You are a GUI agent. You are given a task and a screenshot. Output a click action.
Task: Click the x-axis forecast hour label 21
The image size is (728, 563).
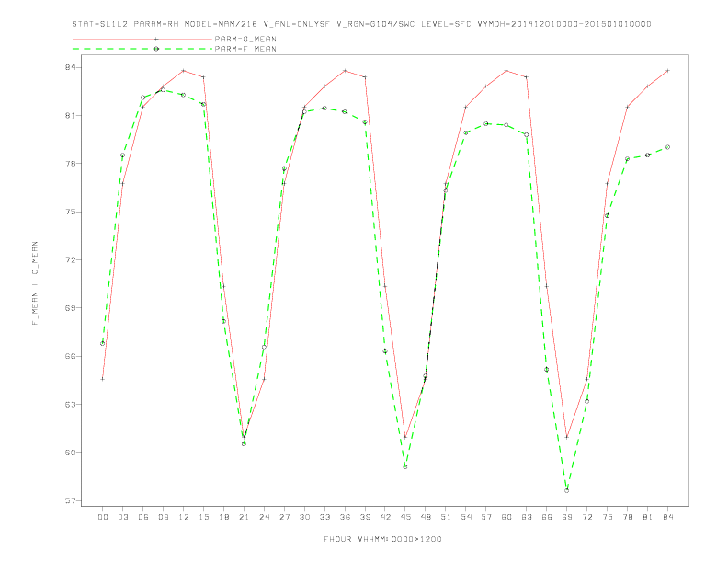tap(244, 517)
